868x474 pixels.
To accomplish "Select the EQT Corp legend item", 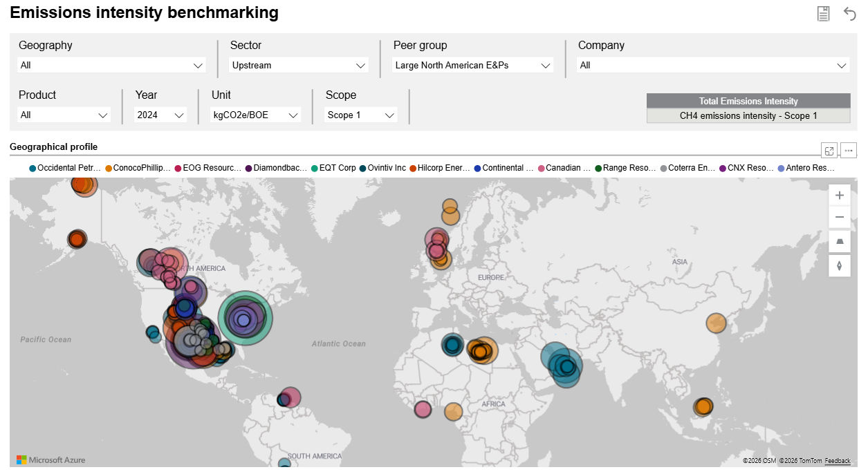I will point(333,168).
